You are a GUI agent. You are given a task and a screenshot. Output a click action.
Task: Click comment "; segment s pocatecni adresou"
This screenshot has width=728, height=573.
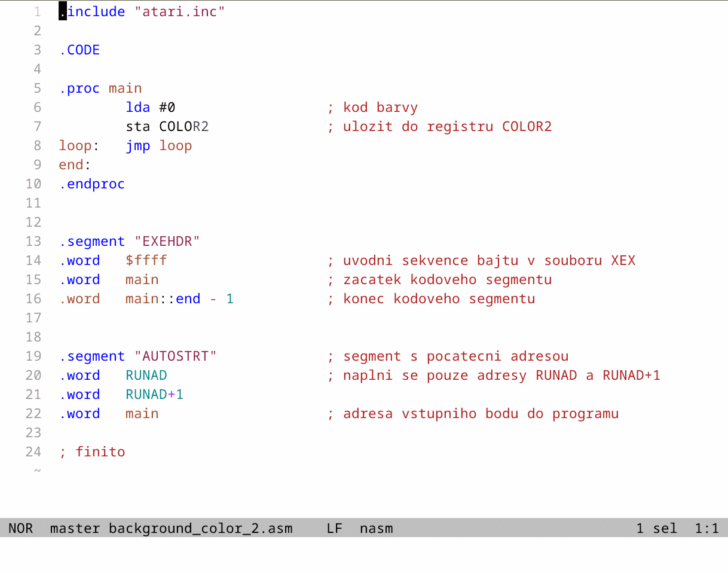448,356
